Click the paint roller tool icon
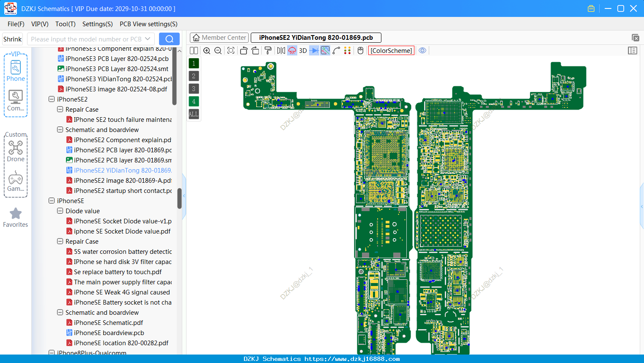Screen dimensions: 644x363 (x=268, y=51)
